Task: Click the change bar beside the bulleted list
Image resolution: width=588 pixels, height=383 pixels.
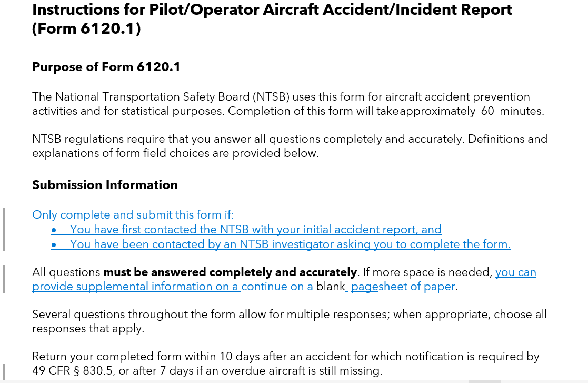Action: [x=4, y=229]
